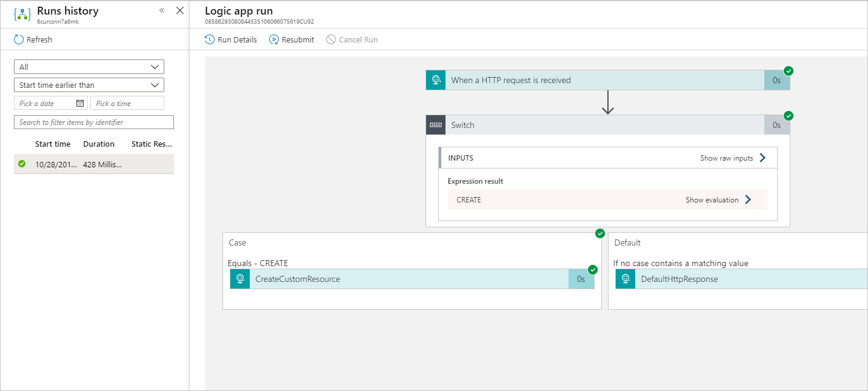Click the Default branch title
Screen dimensions: 868x391
627,242
